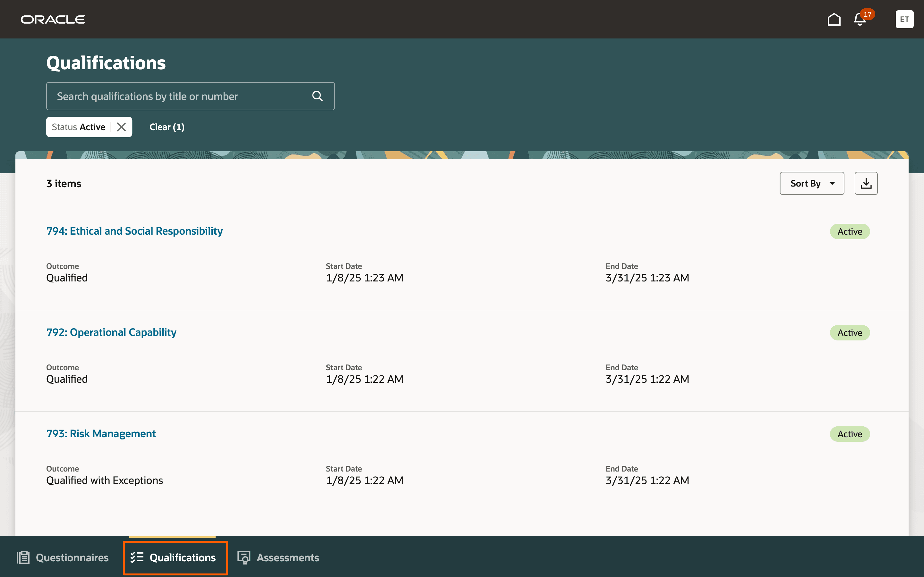Click the Questionnaires clipboard icon

23,557
